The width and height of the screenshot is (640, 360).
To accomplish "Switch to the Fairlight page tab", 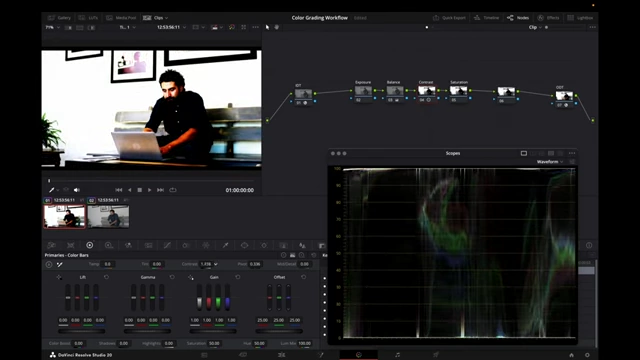I will click(x=398, y=355).
